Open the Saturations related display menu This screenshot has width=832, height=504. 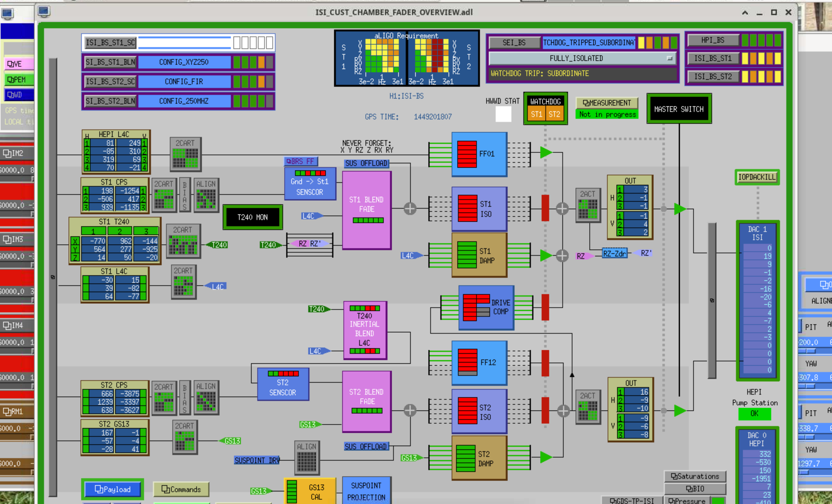pos(695,476)
